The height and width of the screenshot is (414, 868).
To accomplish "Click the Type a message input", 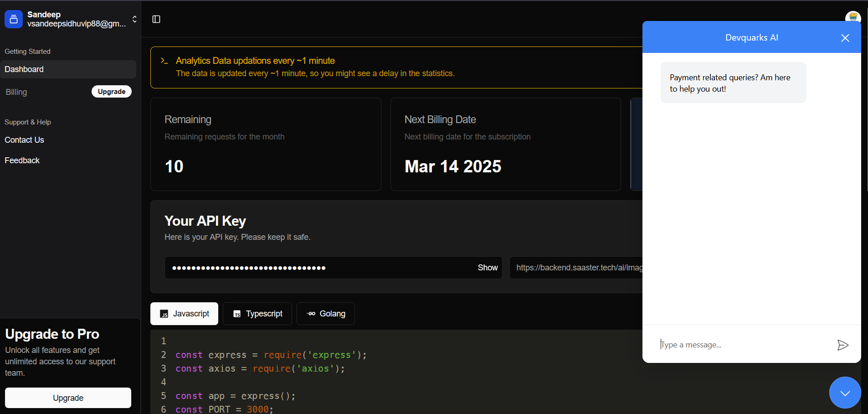I will pos(743,345).
